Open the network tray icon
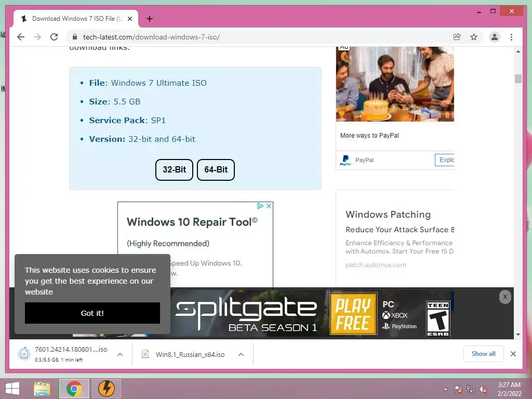The image size is (532, 399). tap(471, 389)
